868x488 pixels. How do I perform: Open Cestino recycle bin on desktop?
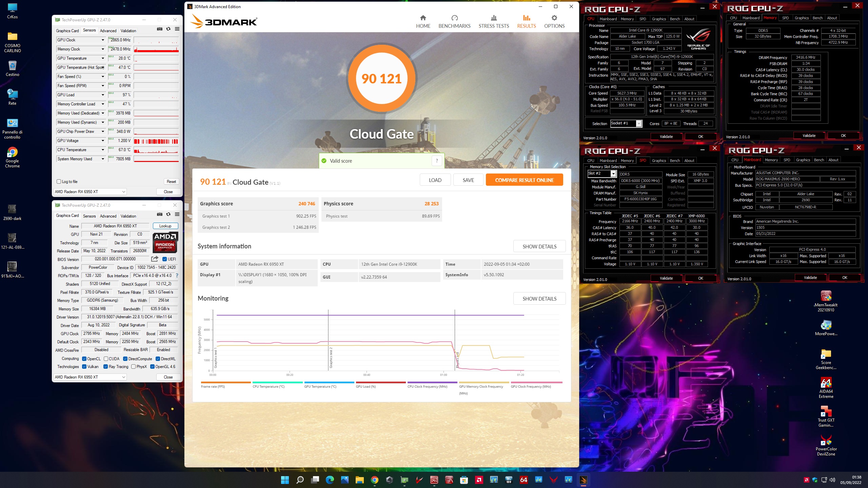coord(12,68)
